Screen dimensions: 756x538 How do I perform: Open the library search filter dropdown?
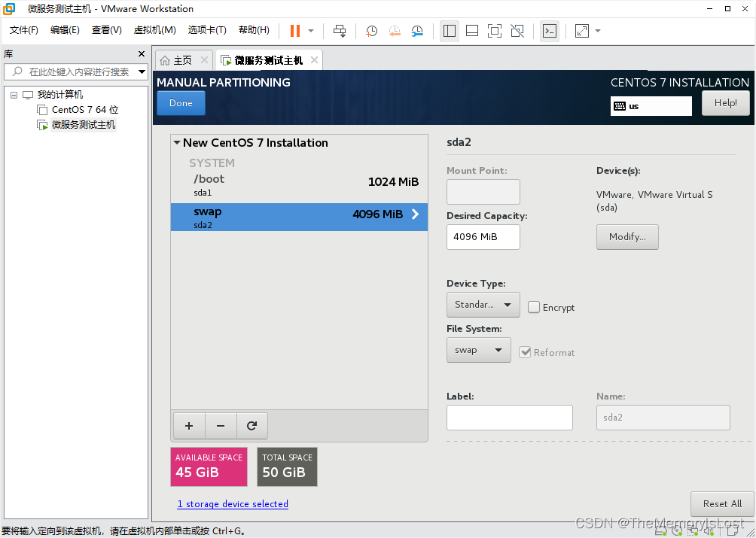pos(142,71)
